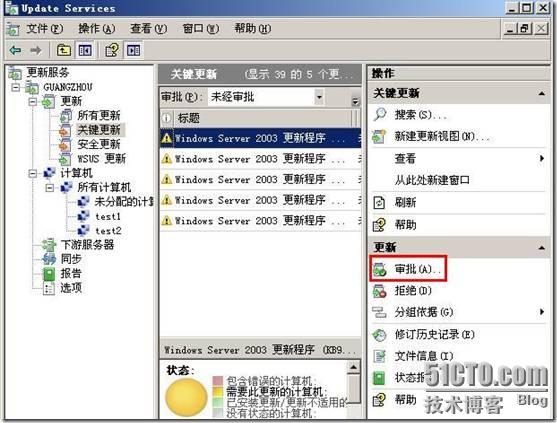Expand the 分组依据 submenu arrow
The image size is (557, 423).
pos(541,312)
